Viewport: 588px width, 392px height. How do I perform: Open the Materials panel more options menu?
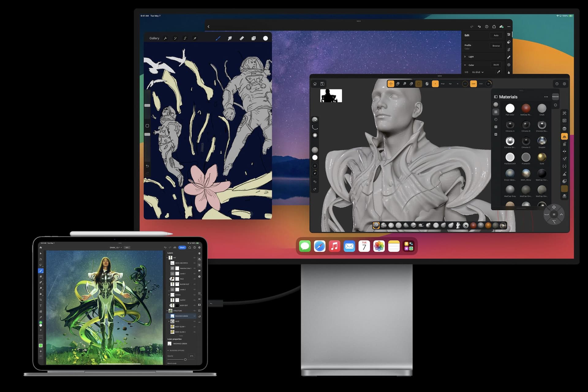(x=546, y=97)
